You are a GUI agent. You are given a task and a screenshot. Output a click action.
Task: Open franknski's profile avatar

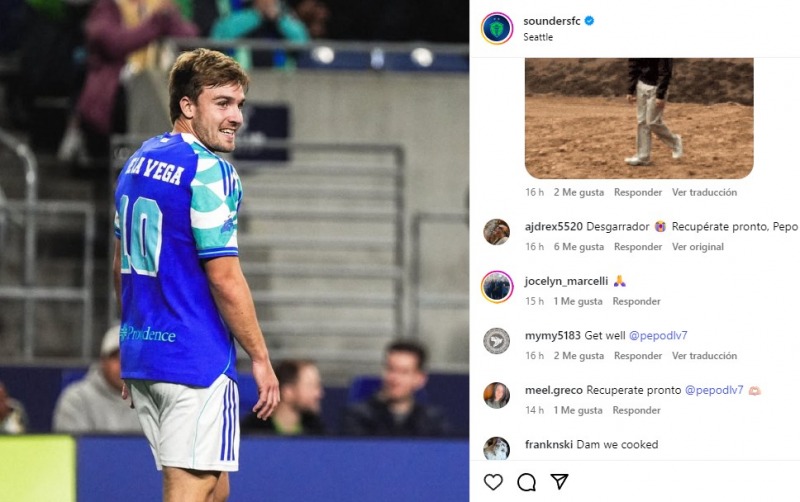click(496, 449)
